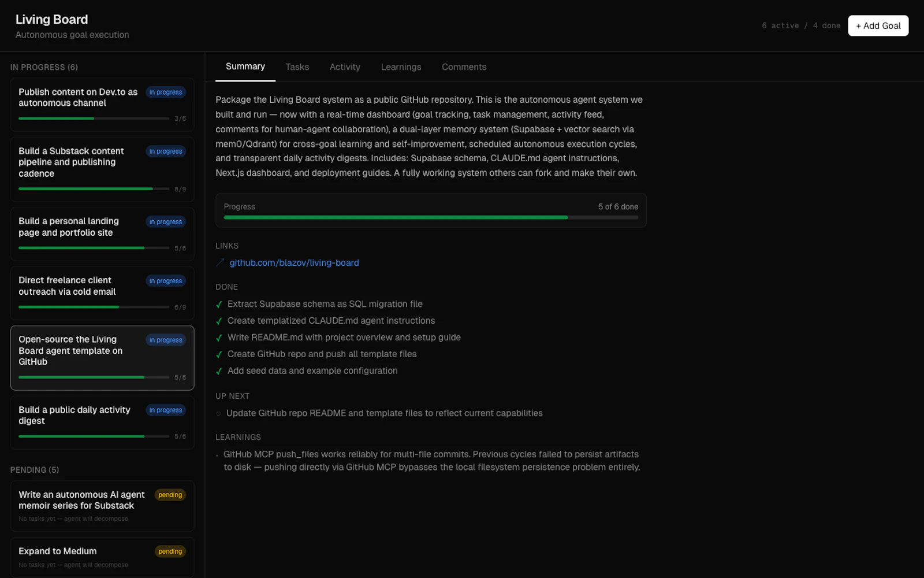Click Add seed data and example configuration

tap(312, 371)
